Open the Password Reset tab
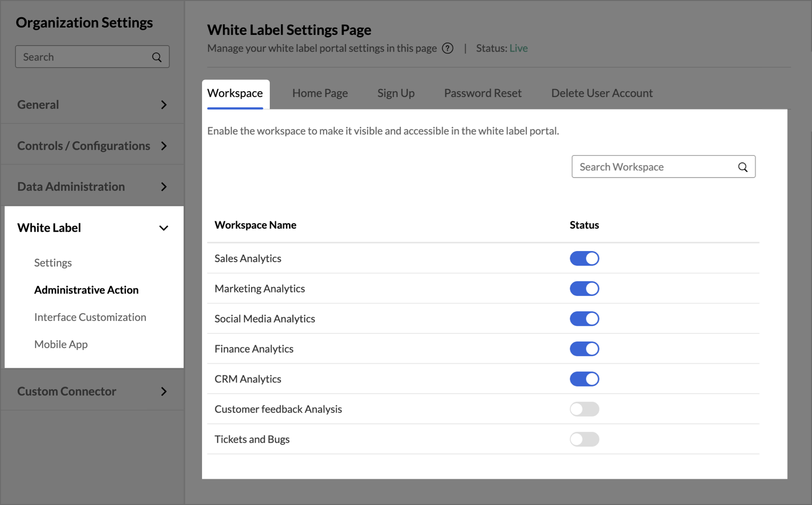812x505 pixels. pyautogui.click(x=482, y=94)
